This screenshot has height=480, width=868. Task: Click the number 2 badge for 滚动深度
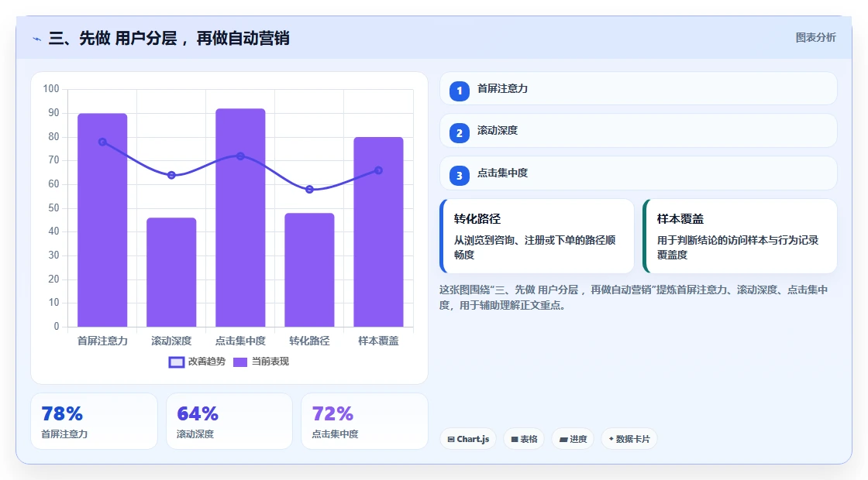pyautogui.click(x=459, y=133)
